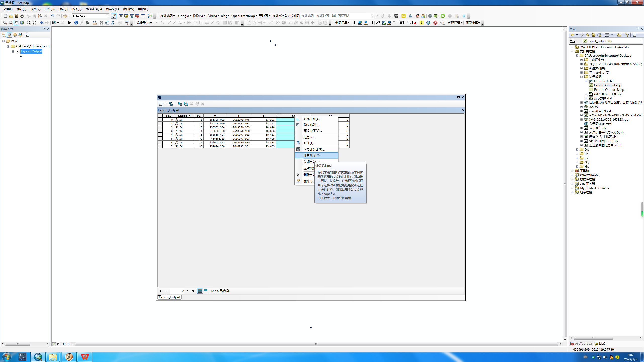Viewport: 644px width, 362px height.
Task: Click the calculator icon beside 字段计算器(F)
Action: [298, 149]
